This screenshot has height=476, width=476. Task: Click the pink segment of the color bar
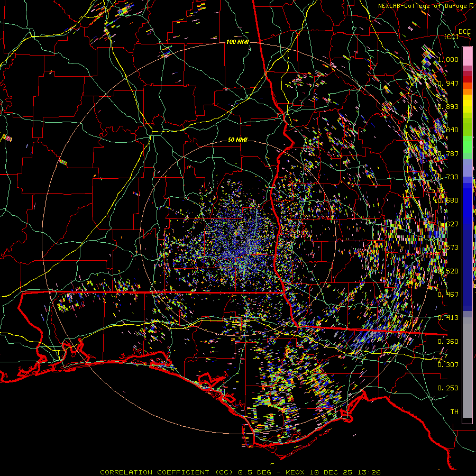(467, 56)
